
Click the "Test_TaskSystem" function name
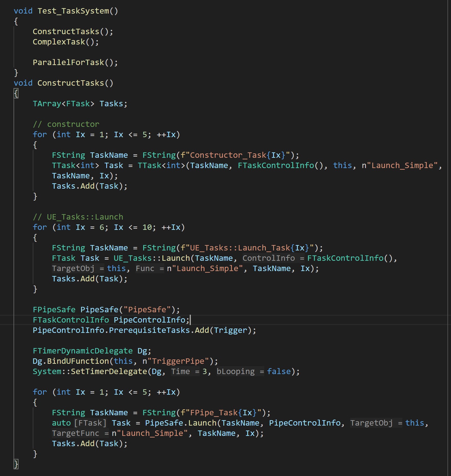pos(73,11)
